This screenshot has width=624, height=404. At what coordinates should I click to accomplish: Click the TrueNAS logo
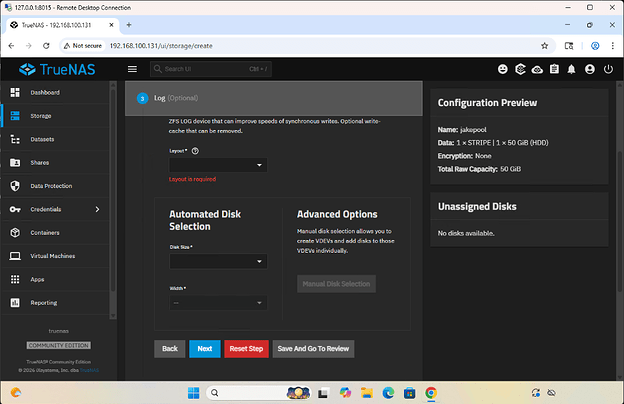click(57, 69)
